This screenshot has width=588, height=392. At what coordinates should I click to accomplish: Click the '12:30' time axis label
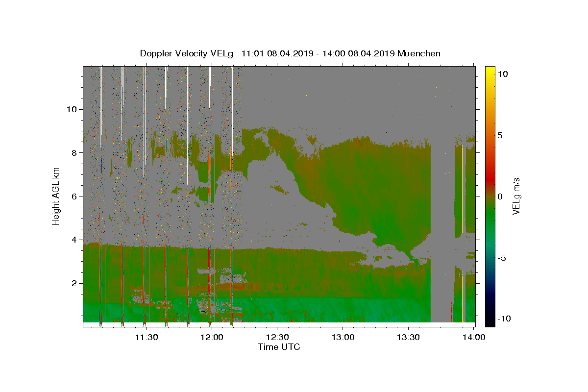(277, 337)
